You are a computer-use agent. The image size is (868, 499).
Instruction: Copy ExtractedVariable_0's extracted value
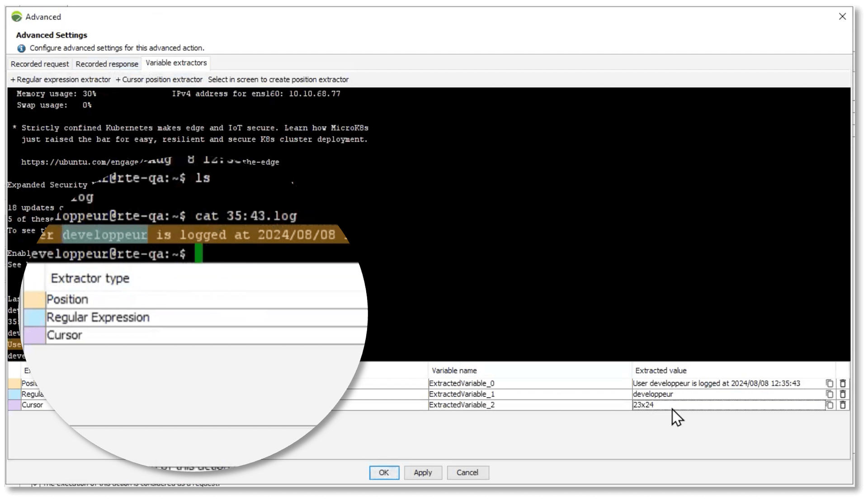(830, 383)
